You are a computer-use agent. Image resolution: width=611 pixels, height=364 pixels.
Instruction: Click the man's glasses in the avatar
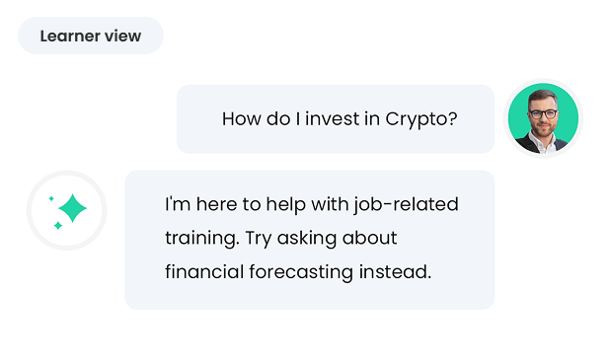click(543, 114)
